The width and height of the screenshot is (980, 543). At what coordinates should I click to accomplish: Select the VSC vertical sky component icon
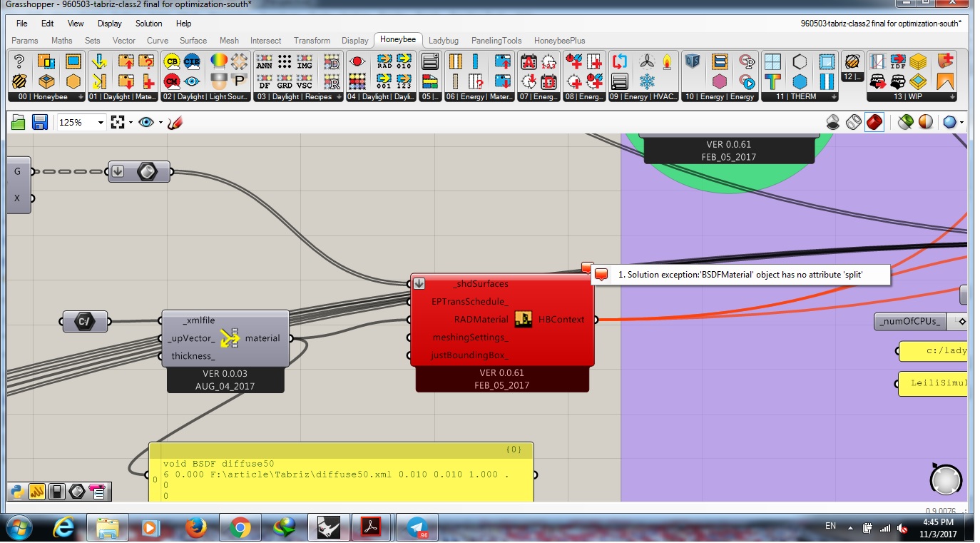click(305, 81)
